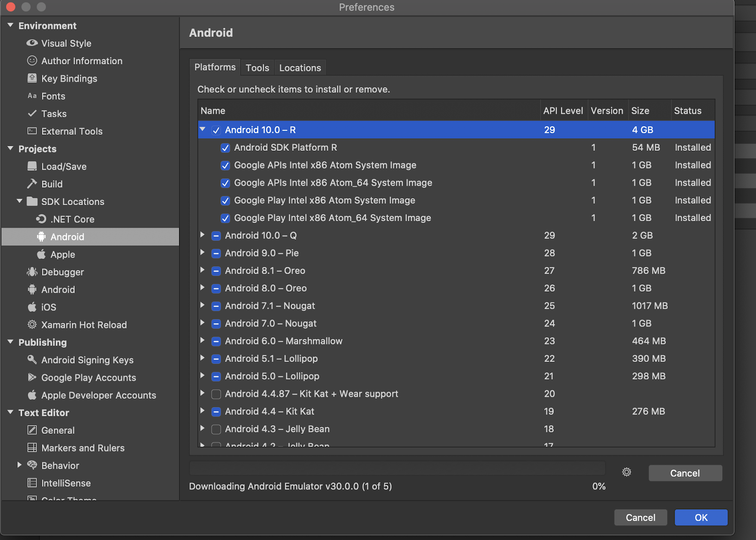Switch to the Locations tab
The image size is (756, 540).
[300, 68]
